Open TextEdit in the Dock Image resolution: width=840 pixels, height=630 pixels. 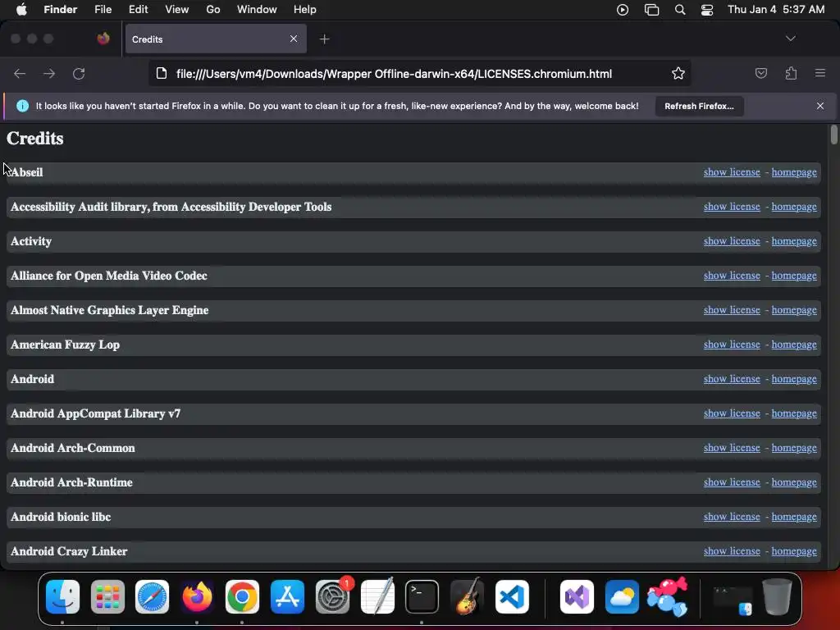coord(377,597)
